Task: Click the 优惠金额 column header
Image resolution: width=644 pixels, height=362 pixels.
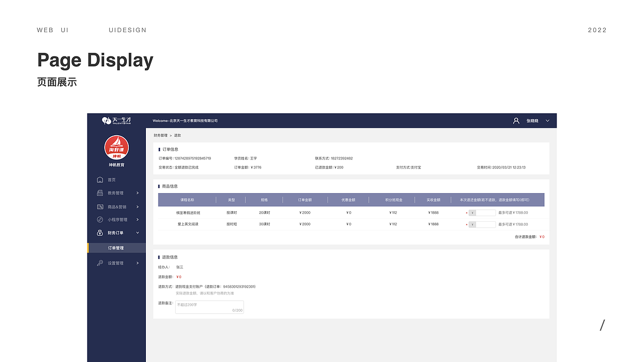Action: click(x=349, y=200)
